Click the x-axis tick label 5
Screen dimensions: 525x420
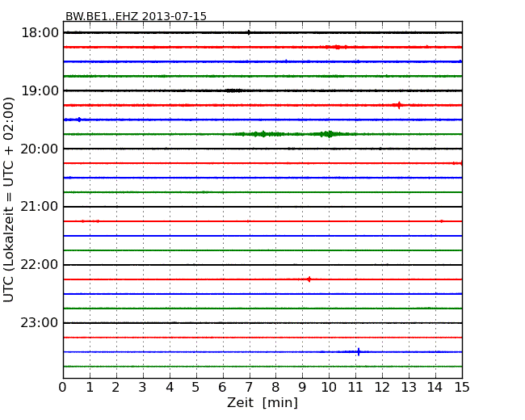pos(196,388)
